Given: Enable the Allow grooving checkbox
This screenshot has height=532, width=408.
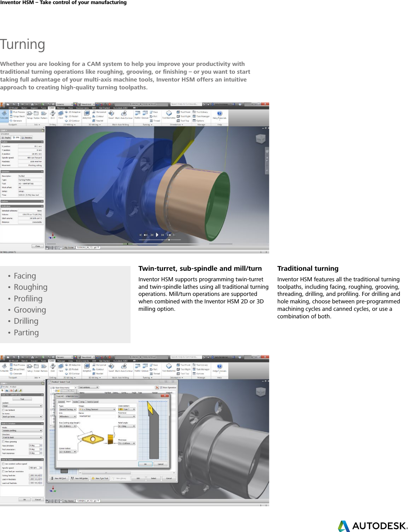Looking at the screenshot, I should click(4, 442).
